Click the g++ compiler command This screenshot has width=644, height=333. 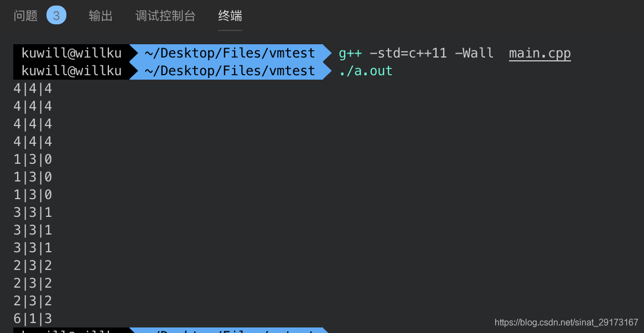pyautogui.click(x=350, y=53)
